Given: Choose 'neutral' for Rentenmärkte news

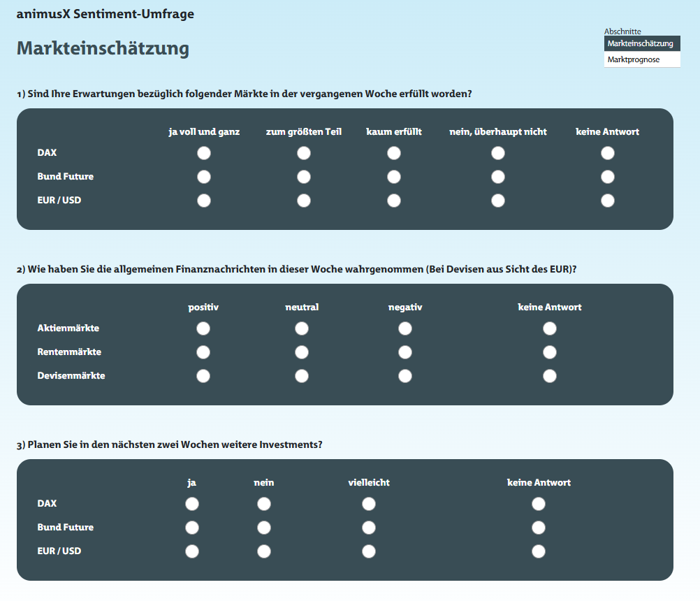Looking at the screenshot, I should click(x=302, y=352).
